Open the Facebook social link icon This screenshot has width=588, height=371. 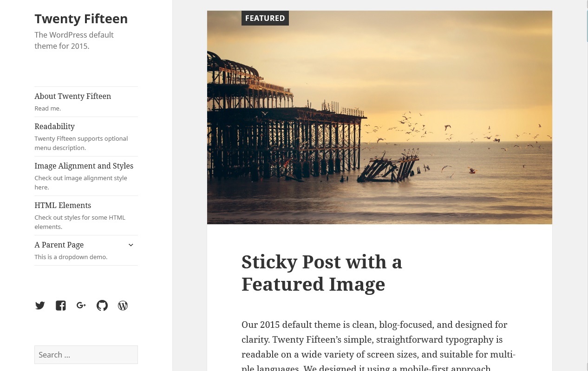click(x=61, y=306)
